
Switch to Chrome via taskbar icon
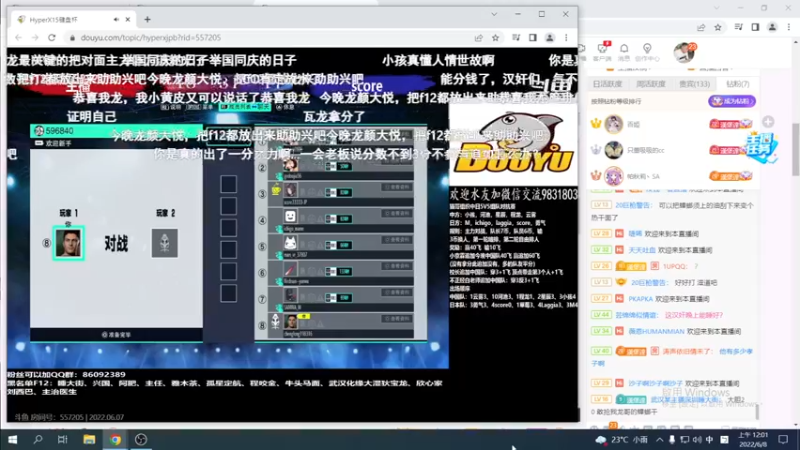[x=115, y=440]
